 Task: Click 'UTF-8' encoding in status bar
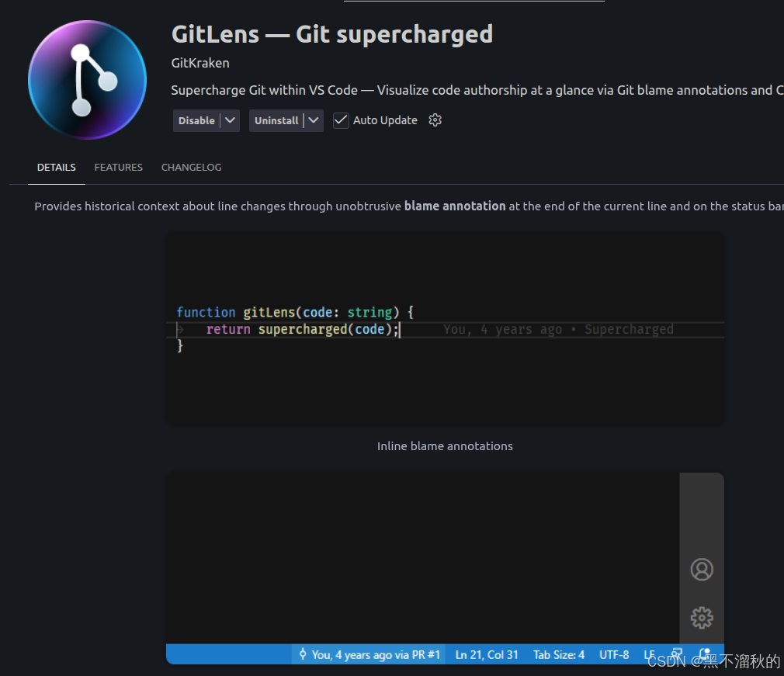[x=614, y=654]
